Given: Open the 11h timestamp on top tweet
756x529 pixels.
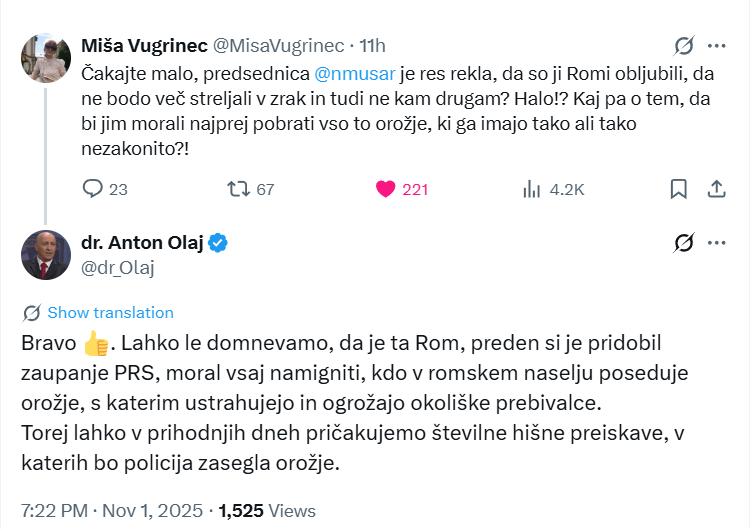Looking at the screenshot, I should [x=372, y=46].
